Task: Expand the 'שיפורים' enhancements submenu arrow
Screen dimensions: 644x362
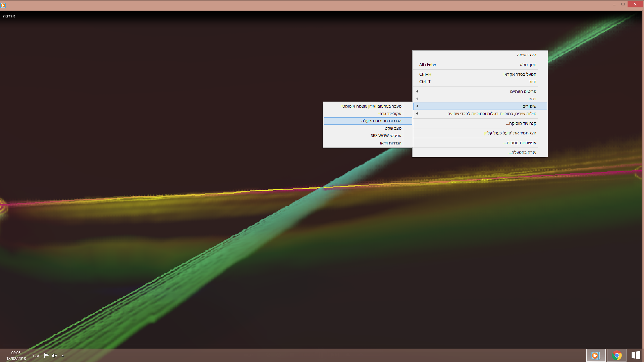Action: pyautogui.click(x=417, y=106)
